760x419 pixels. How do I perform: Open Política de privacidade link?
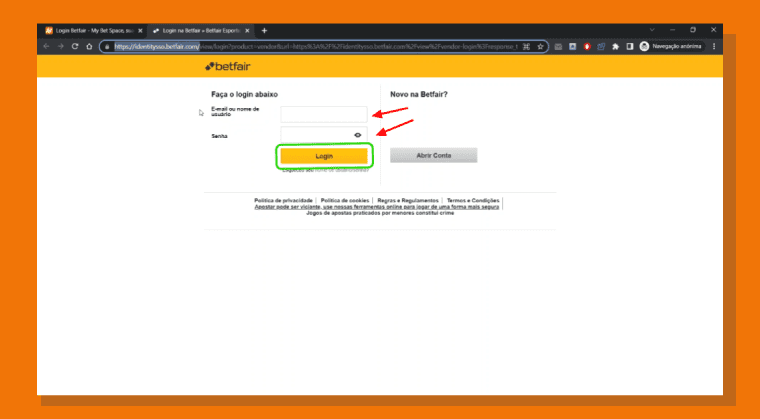coord(284,200)
